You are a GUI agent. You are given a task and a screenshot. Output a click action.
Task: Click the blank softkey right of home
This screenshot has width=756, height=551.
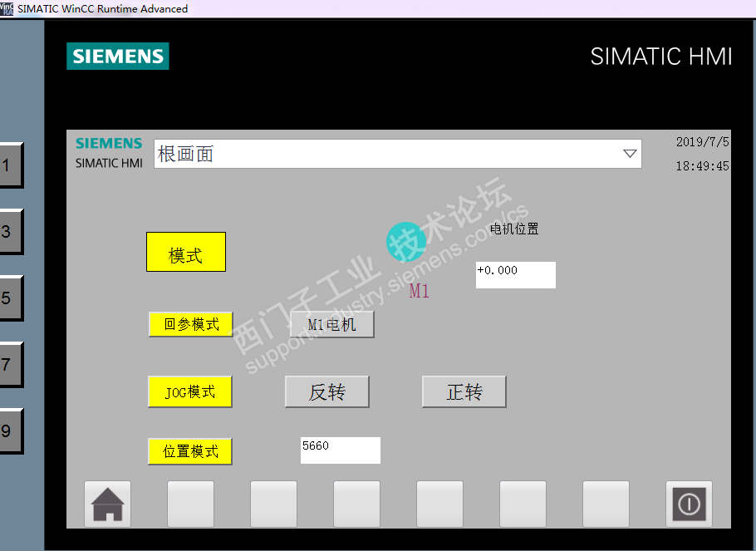[190, 504]
